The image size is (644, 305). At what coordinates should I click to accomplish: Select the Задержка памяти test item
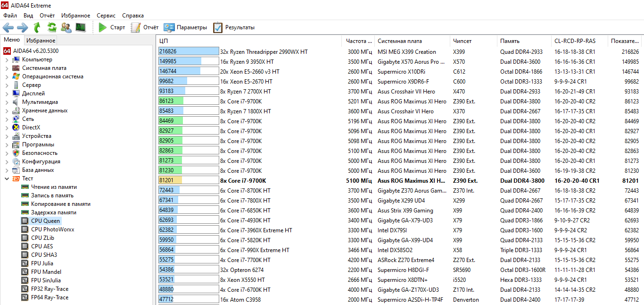[54, 212]
